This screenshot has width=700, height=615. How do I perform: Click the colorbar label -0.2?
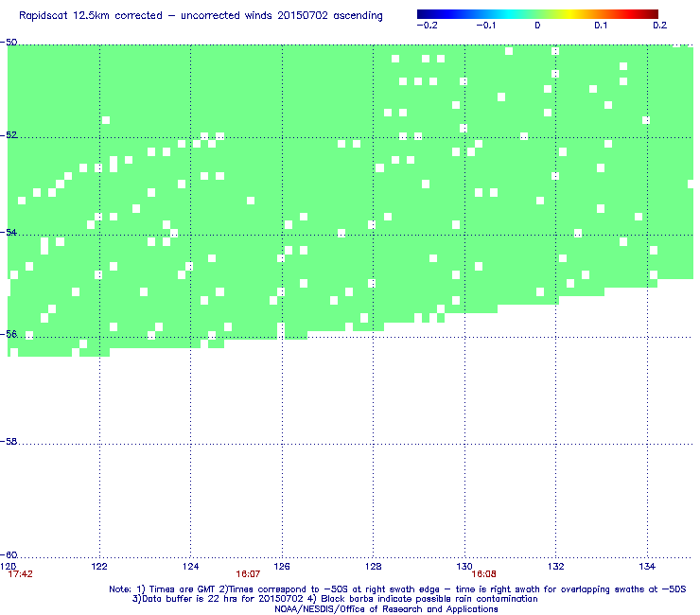[x=427, y=26]
